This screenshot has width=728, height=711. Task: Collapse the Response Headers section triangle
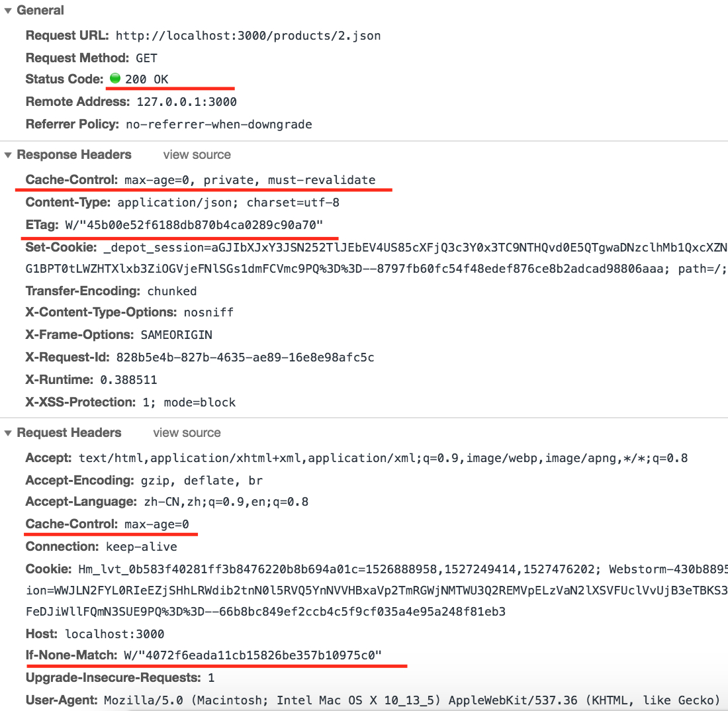point(8,155)
